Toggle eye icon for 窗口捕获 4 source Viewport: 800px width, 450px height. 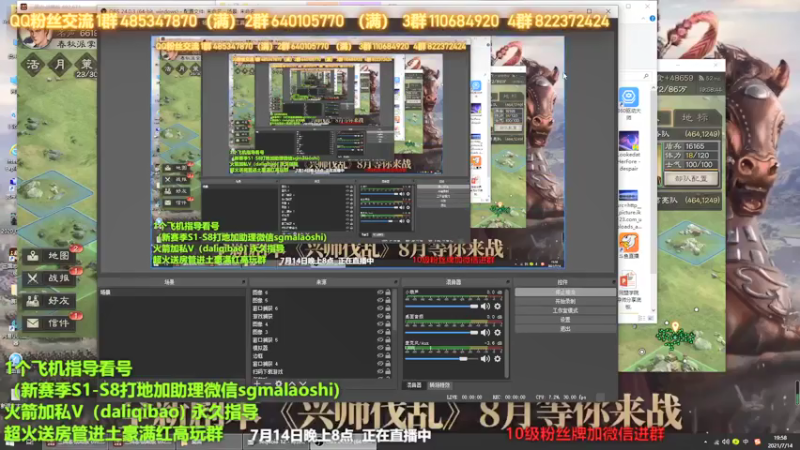[x=380, y=364]
